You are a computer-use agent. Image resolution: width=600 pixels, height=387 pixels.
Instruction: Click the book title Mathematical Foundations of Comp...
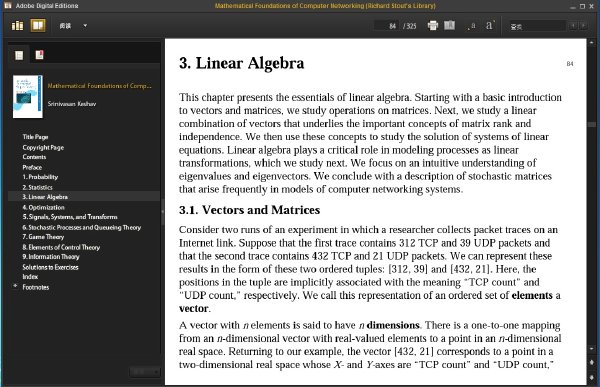(x=99, y=86)
